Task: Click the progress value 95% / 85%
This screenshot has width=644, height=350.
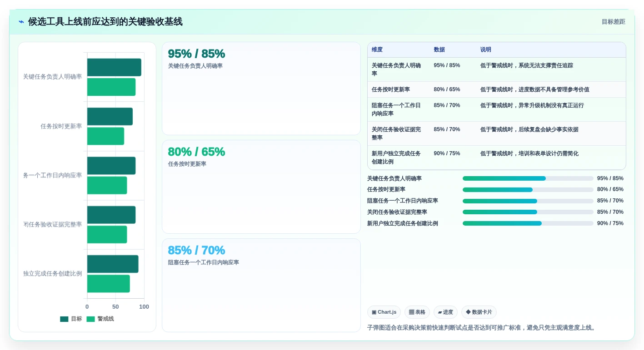Action: [x=610, y=178]
